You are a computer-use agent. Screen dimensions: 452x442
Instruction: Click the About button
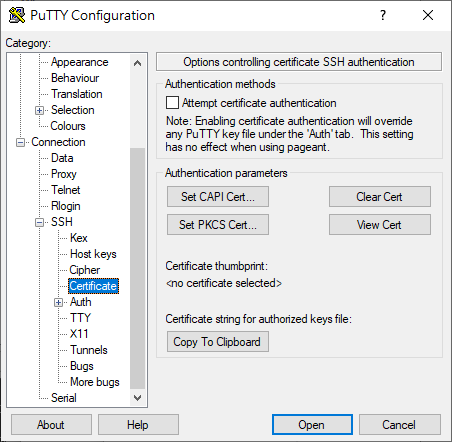point(51,425)
